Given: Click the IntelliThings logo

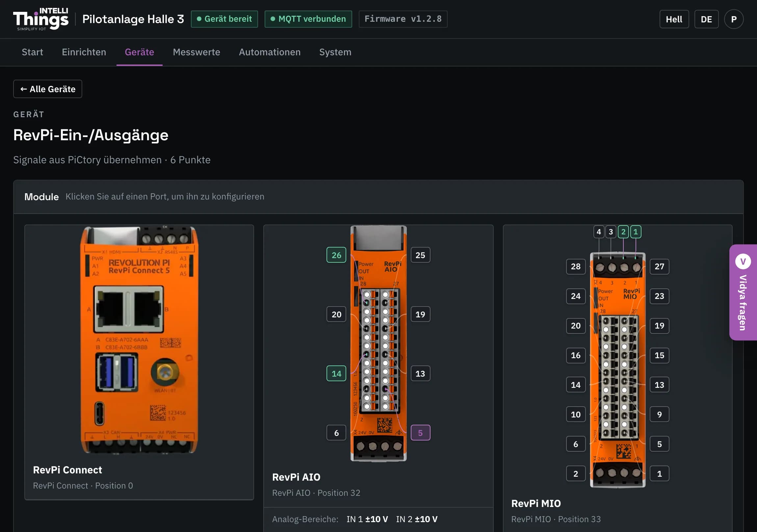Looking at the screenshot, I should (x=41, y=19).
